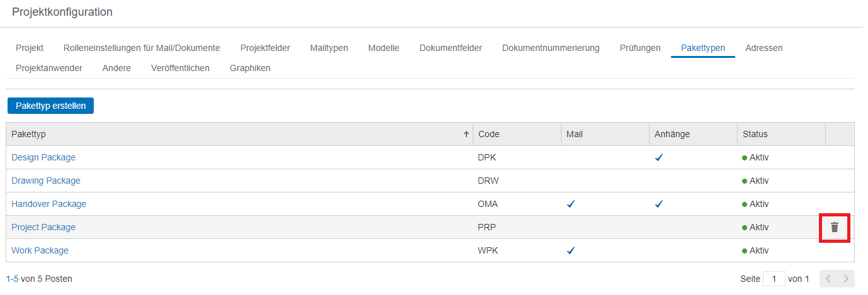Viewport: 868px width, 295px height.
Task: Click the Pakettyp erstellen button
Action: 50,106
